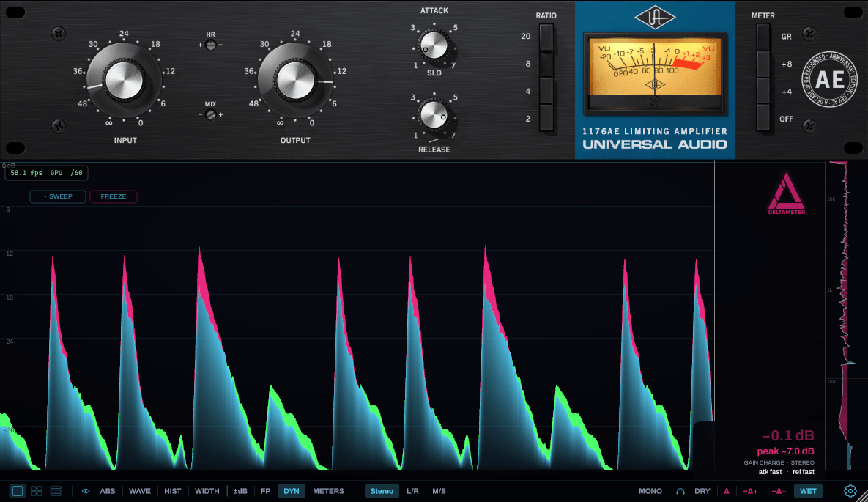Screen dimensions: 868x502
Task: Listen to DRY signal
Action: click(x=702, y=491)
